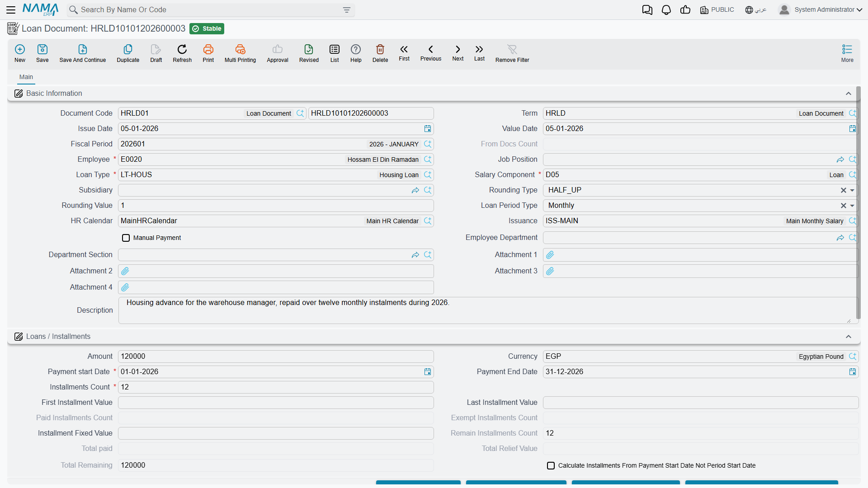The image size is (868, 488).
Task: Enable Calculate Installments From Payment Start Date
Action: click(x=551, y=465)
